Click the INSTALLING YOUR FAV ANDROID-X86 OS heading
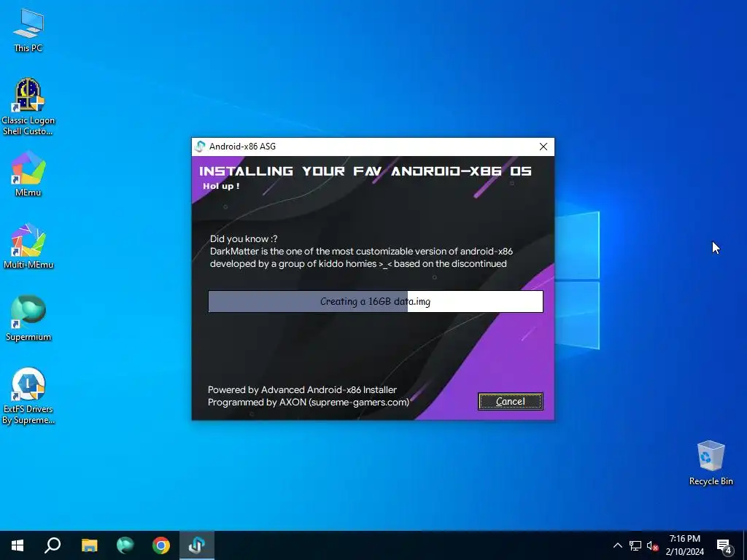This screenshot has width=747, height=560. click(365, 171)
